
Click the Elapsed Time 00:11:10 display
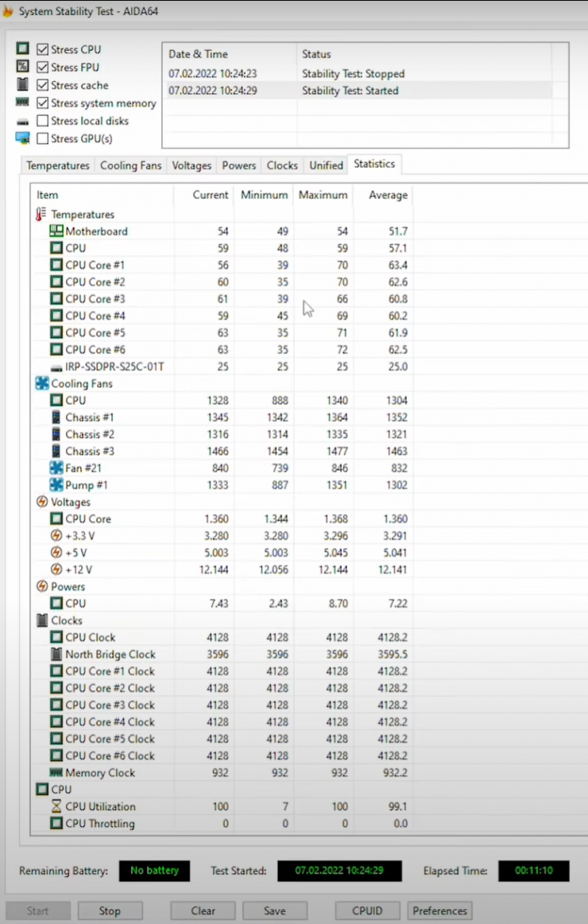(534, 871)
